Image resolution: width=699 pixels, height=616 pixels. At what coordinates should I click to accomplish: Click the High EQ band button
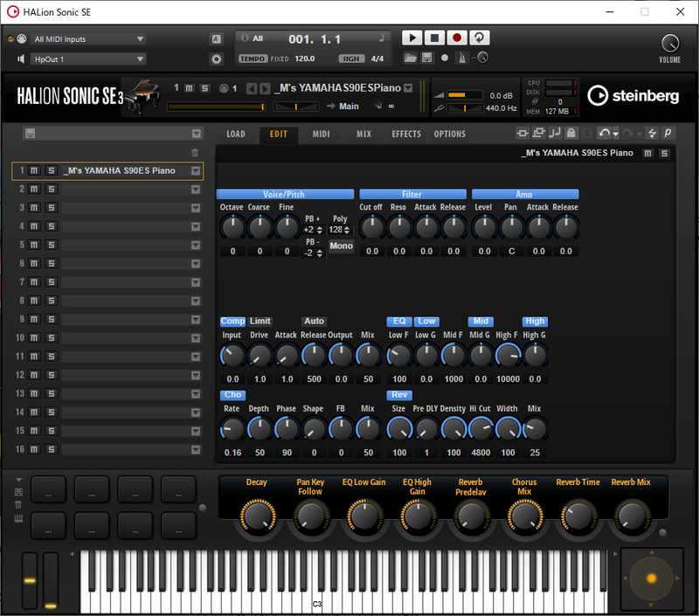[535, 322]
